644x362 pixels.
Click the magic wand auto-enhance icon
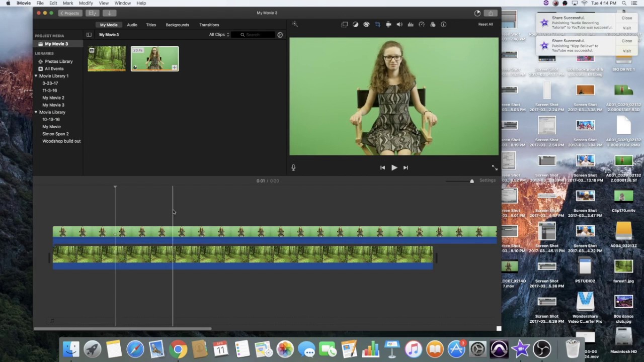(295, 24)
